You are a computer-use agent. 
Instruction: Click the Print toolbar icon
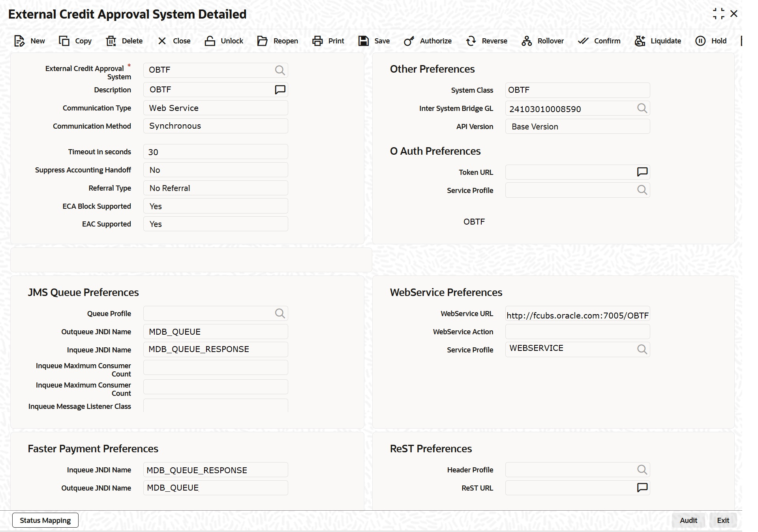(x=317, y=41)
